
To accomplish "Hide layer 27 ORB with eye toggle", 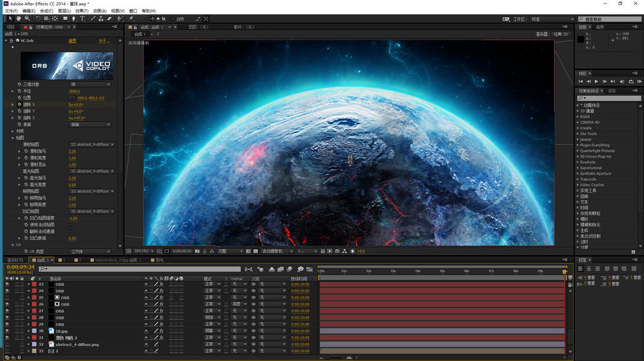I will coord(7,311).
